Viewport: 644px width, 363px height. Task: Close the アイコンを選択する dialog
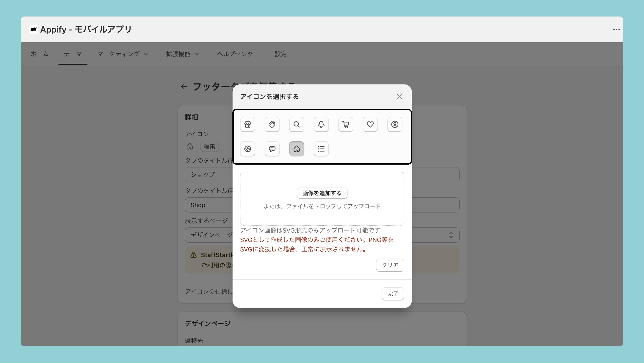click(x=399, y=97)
